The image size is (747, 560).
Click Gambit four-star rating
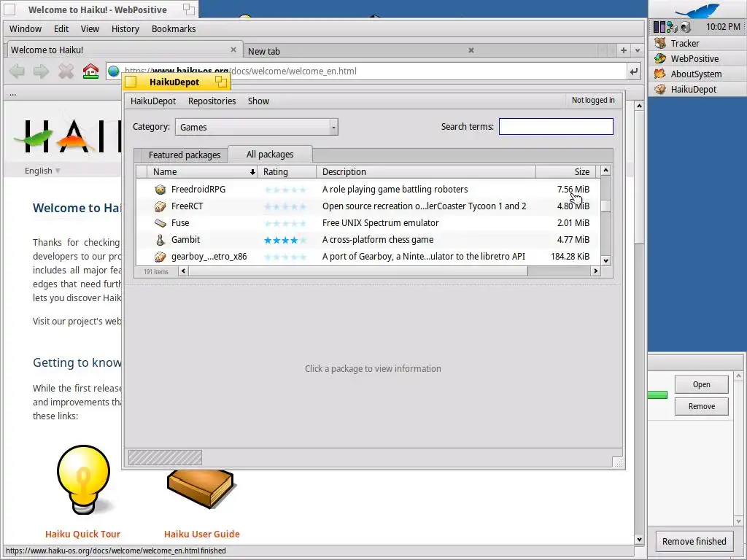(x=285, y=240)
